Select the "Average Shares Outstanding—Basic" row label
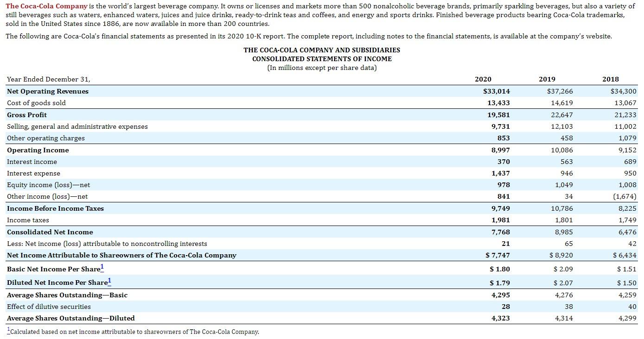This screenshot has width=644, height=339. 67,295
